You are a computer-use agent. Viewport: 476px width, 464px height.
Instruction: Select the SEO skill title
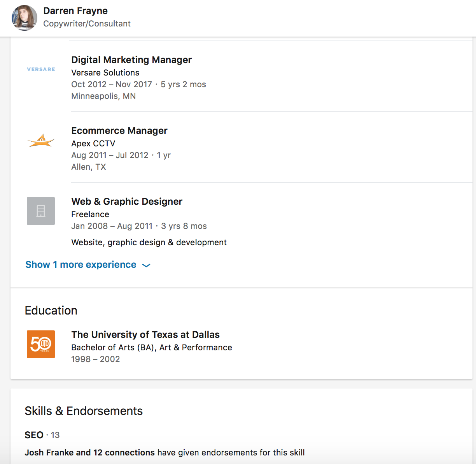pyautogui.click(x=34, y=435)
